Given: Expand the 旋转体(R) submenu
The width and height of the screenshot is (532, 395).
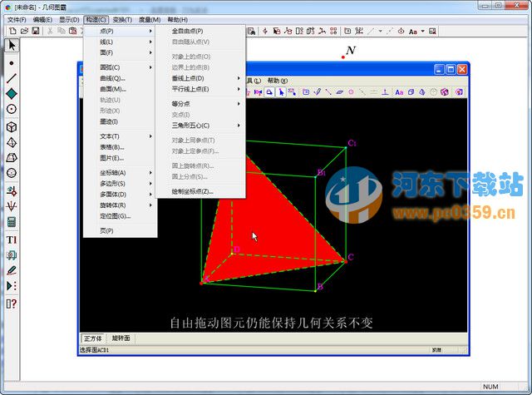Looking at the screenshot, I should pos(120,205).
